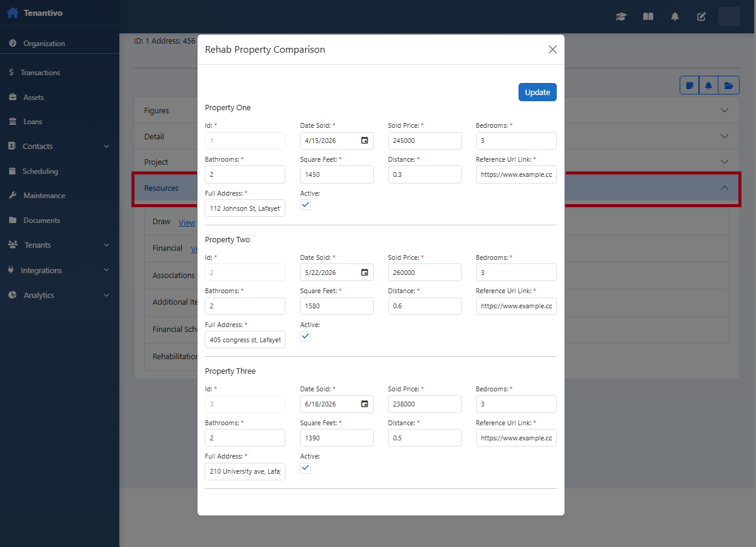This screenshot has width=756, height=547.
Task: Click the Maintenance wrench icon
Action: (12, 196)
